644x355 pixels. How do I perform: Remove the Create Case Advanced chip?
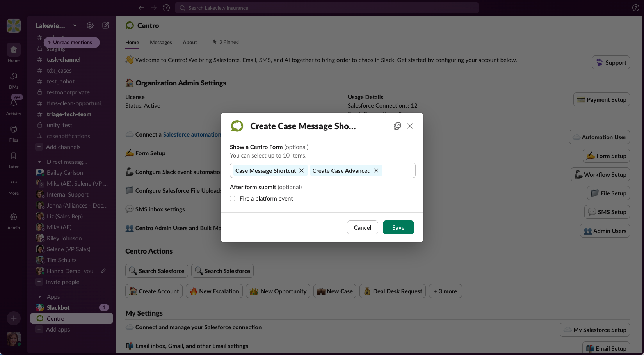point(376,170)
